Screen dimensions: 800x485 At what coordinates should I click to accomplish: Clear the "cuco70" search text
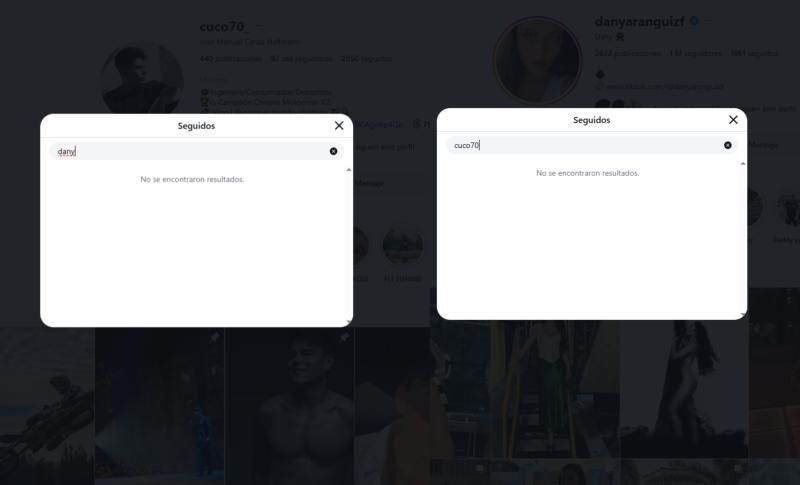(728, 145)
